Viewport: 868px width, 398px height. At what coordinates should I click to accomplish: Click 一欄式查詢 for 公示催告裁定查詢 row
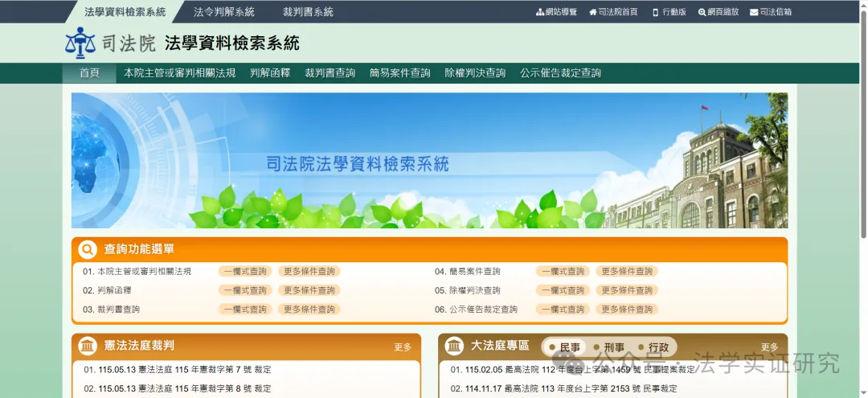coord(563,310)
